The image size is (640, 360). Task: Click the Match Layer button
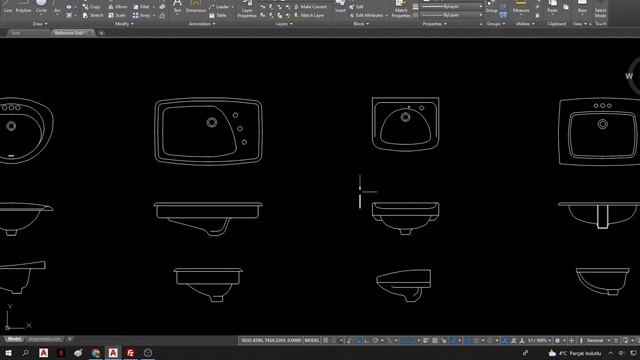coord(309,16)
